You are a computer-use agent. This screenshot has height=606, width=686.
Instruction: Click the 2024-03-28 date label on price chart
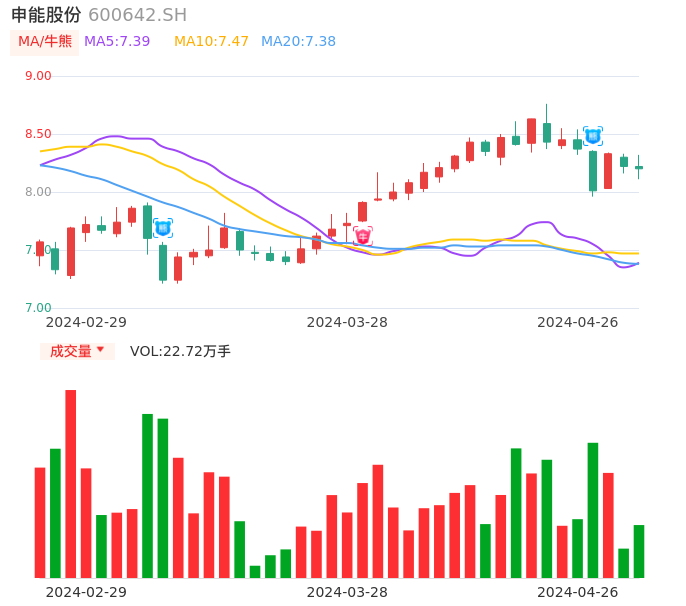coord(347,322)
